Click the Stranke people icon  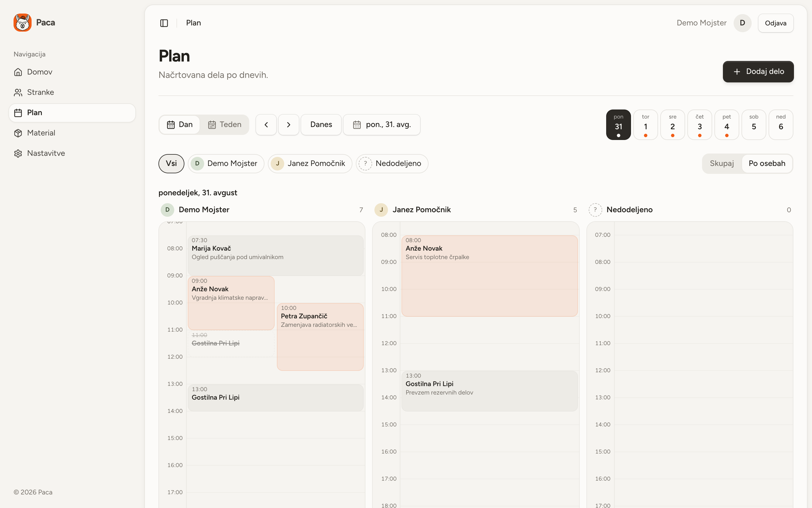pos(18,92)
